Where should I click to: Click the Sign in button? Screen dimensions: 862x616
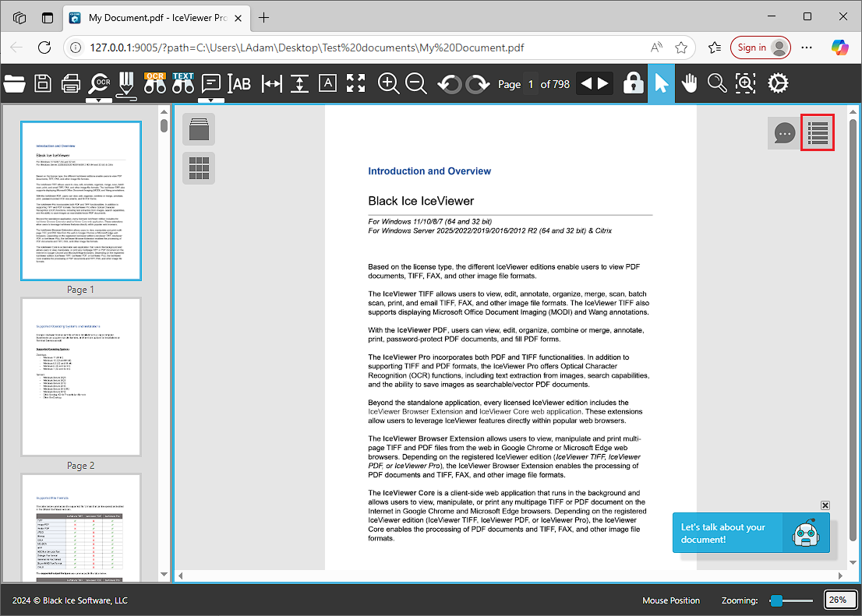pyautogui.click(x=761, y=48)
